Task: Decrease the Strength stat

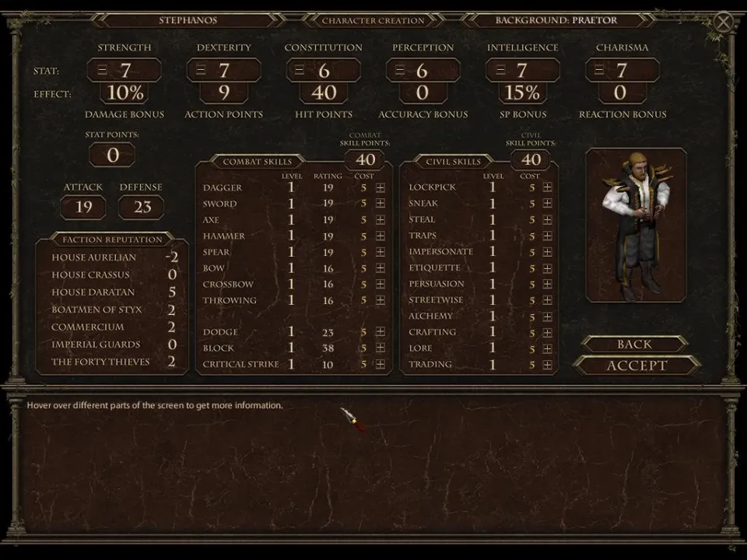Action: click(102, 71)
